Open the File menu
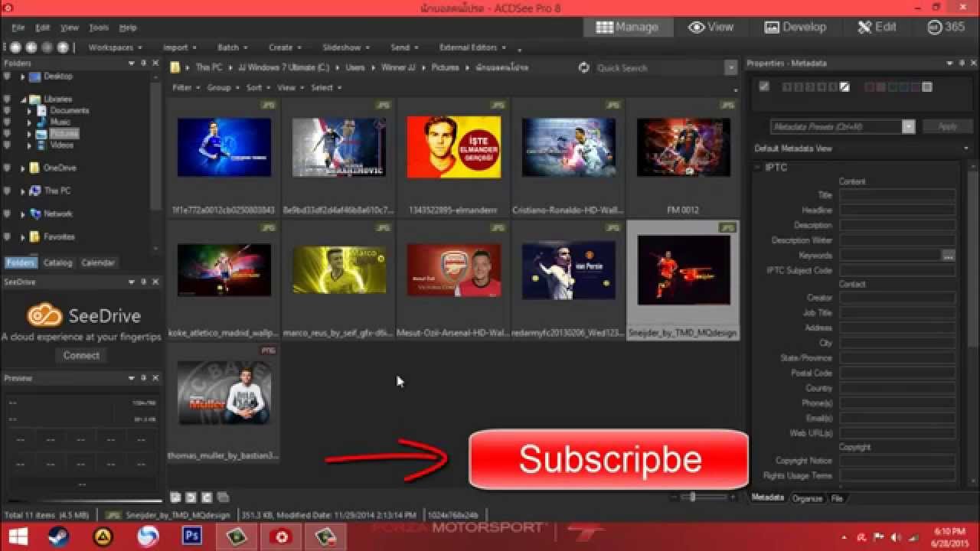 [18, 28]
